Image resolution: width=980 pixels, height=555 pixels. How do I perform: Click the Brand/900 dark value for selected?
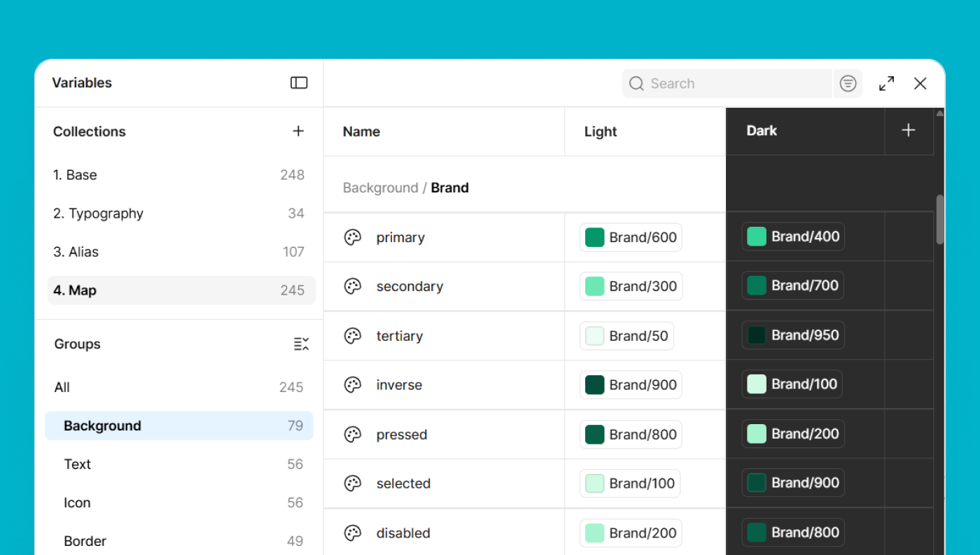click(x=793, y=483)
